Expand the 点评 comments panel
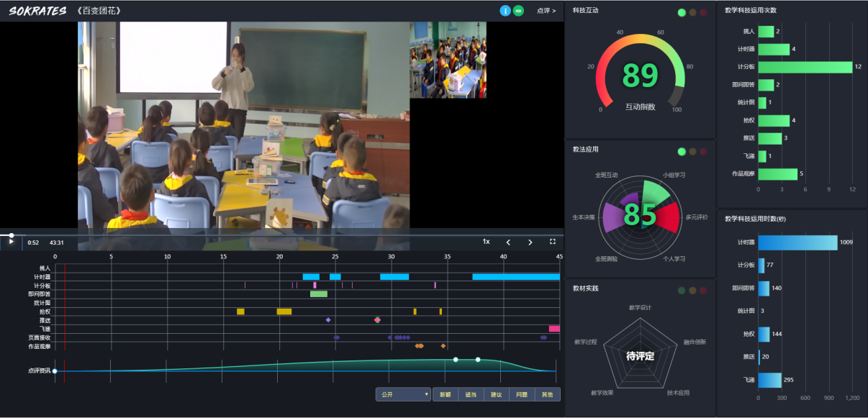This screenshot has width=868, height=418. click(x=546, y=11)
